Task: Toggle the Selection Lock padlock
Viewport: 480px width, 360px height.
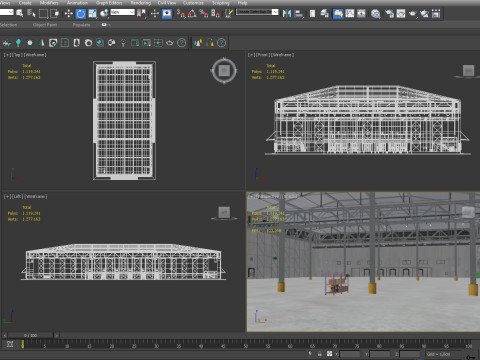Action: (319, 354)
